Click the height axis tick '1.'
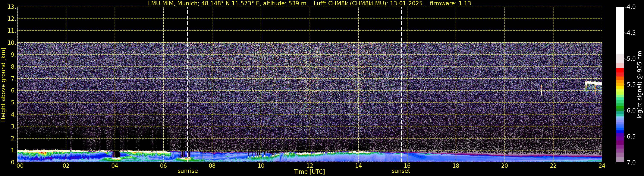Screen dimensions: 644x176 point(13,150)
